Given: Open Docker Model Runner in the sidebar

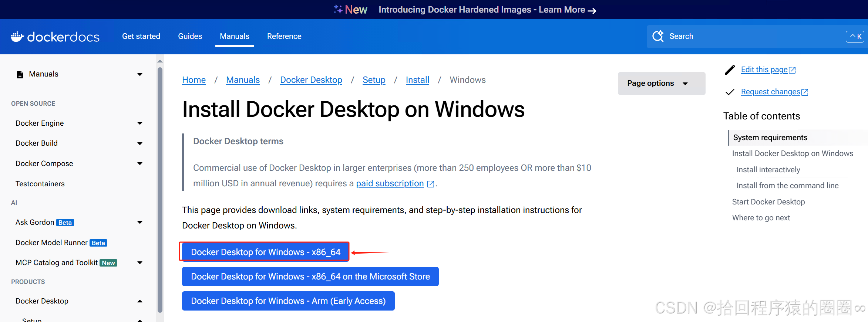Looking at the screenshot, I should point(51,243).
